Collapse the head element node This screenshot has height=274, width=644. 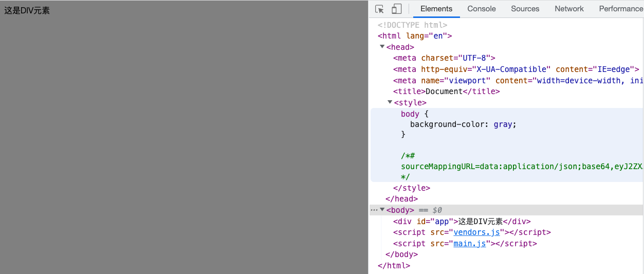coord(382,47)
